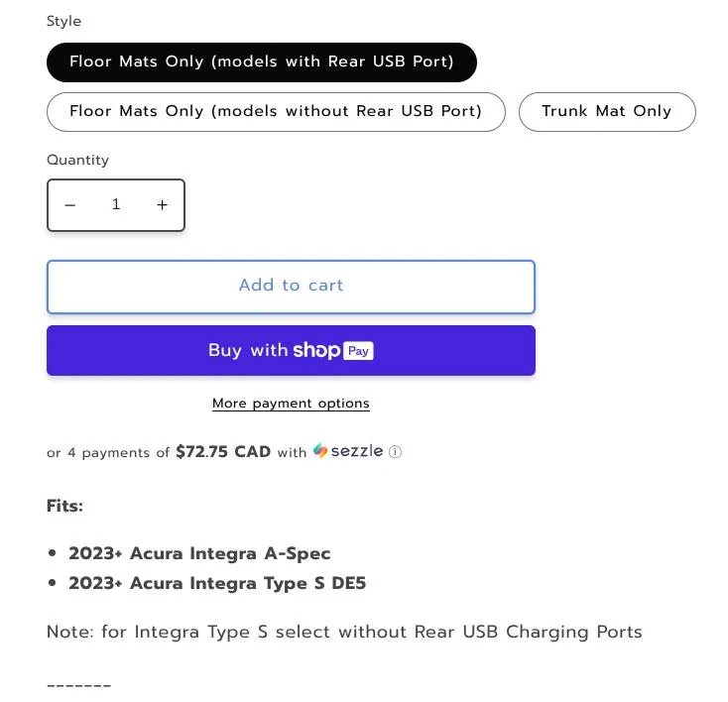Increase quantity with the plus icon

click(162, 205)
